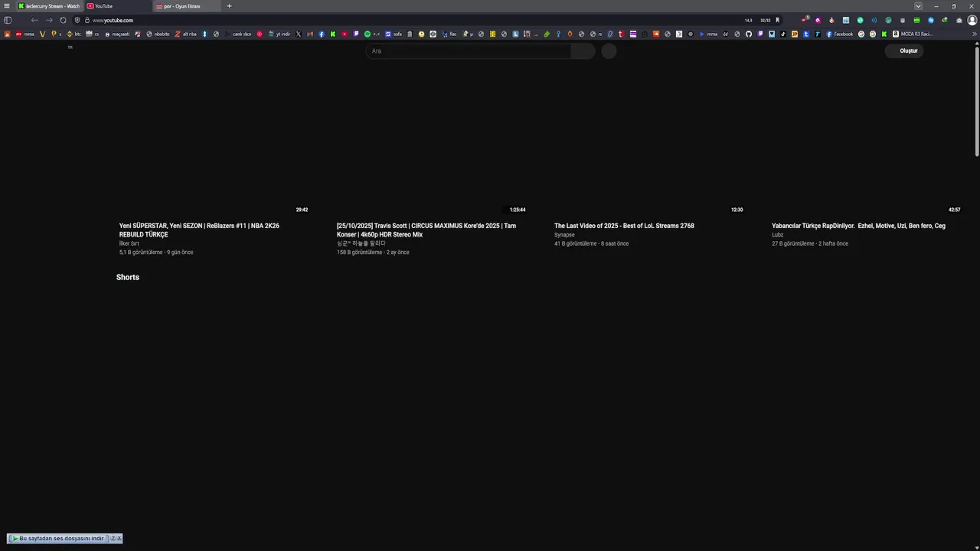
Task: Open the "flac" bookmark
Action: tap(449, 34)
